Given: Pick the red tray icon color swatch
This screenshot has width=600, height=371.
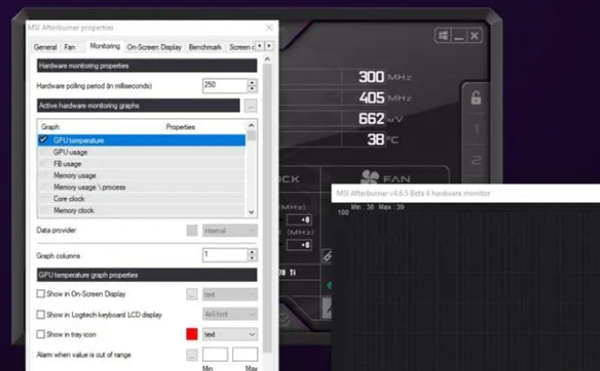Looking at the screenshot, I should [x=192, y=334].
